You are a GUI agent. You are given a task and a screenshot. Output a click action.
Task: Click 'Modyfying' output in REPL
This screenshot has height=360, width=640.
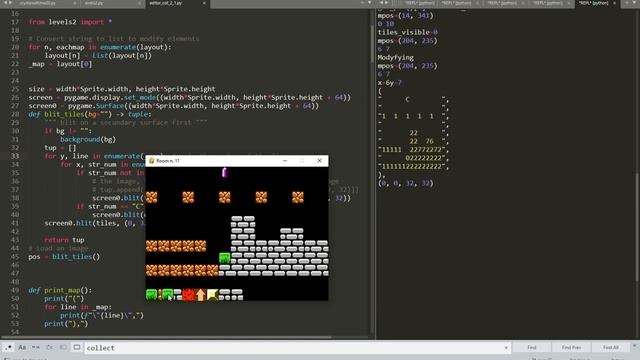click(x=396, y=58)
